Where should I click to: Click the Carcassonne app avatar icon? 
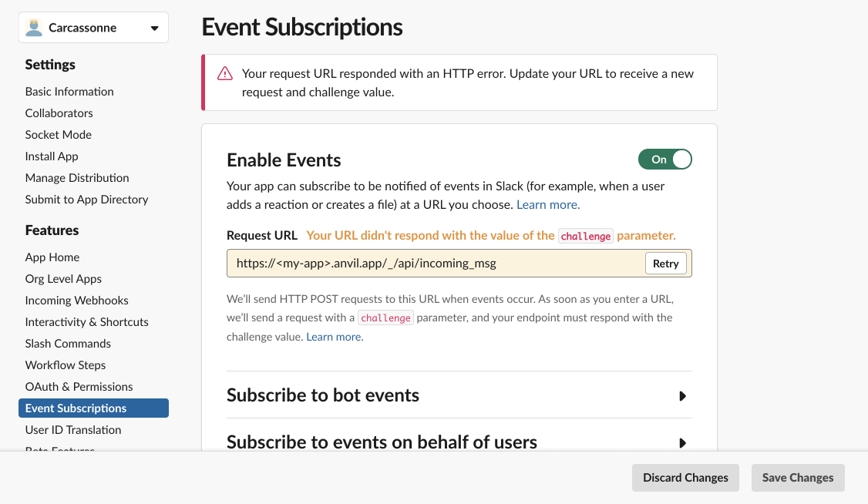[34, 28]
